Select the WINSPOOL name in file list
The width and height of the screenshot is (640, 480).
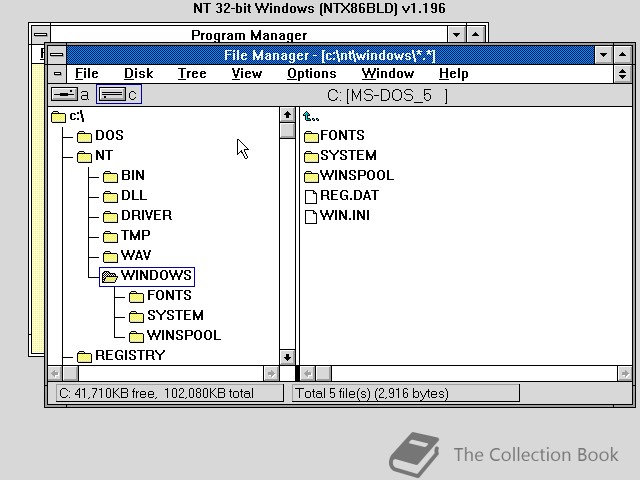[x=357, y=176]
